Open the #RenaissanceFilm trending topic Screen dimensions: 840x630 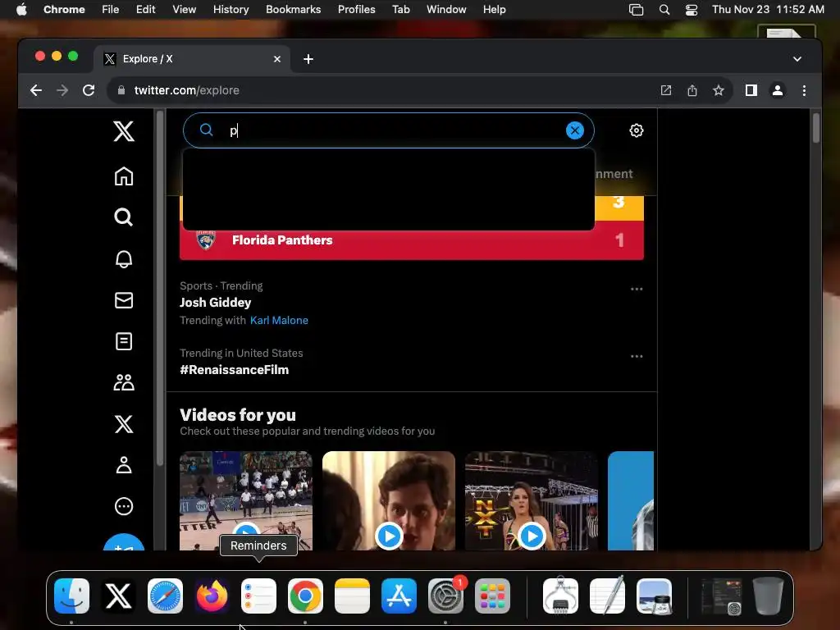click(x=234, y=370)
